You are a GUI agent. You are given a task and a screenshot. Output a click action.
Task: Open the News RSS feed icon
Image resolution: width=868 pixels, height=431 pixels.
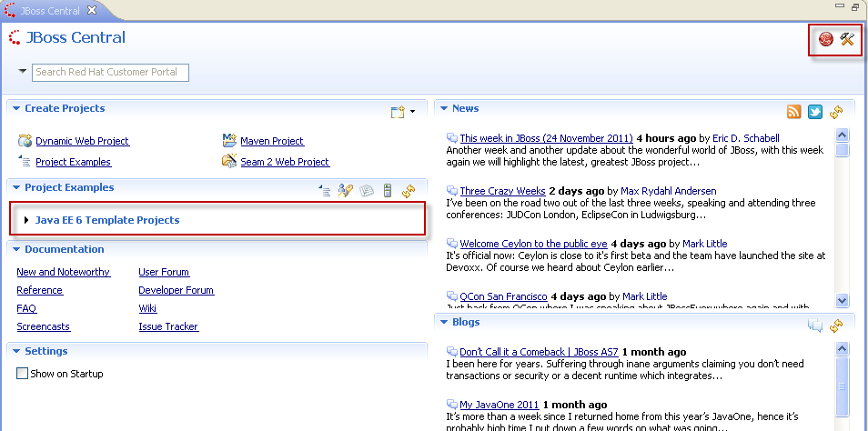[x=793, y=112]
